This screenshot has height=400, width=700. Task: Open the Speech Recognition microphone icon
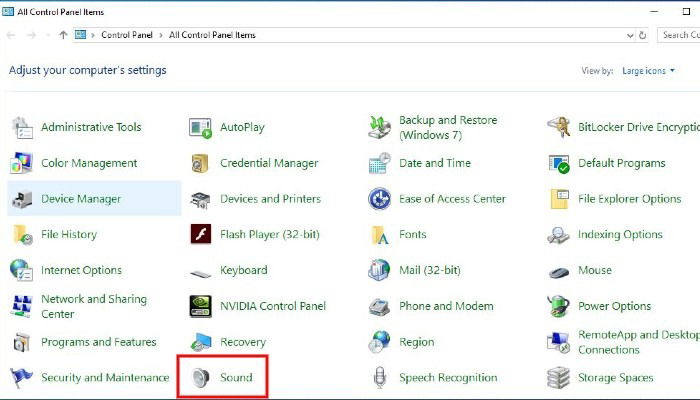click(x=379, y=378)
